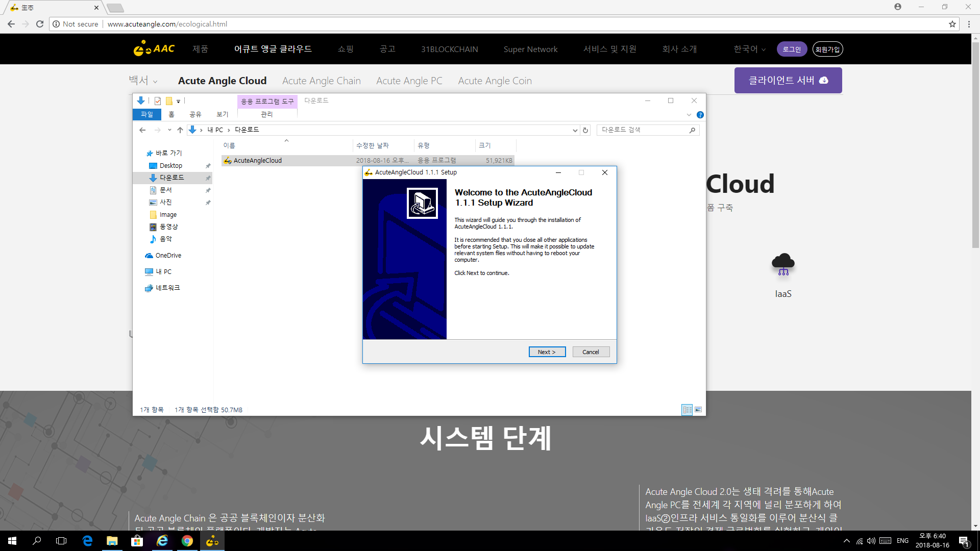Click the AAC logo in website header
This screenshot has height=551, width=980.
[x=154, y=48]
